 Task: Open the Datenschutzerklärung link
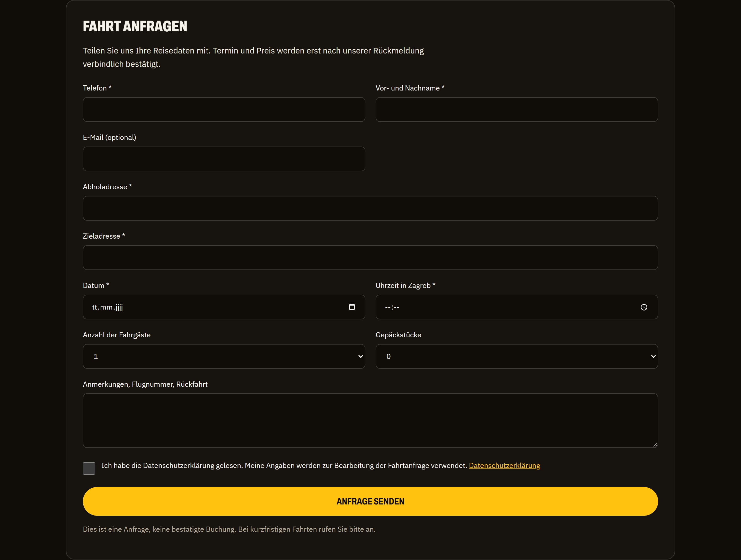tap(505, 466)
